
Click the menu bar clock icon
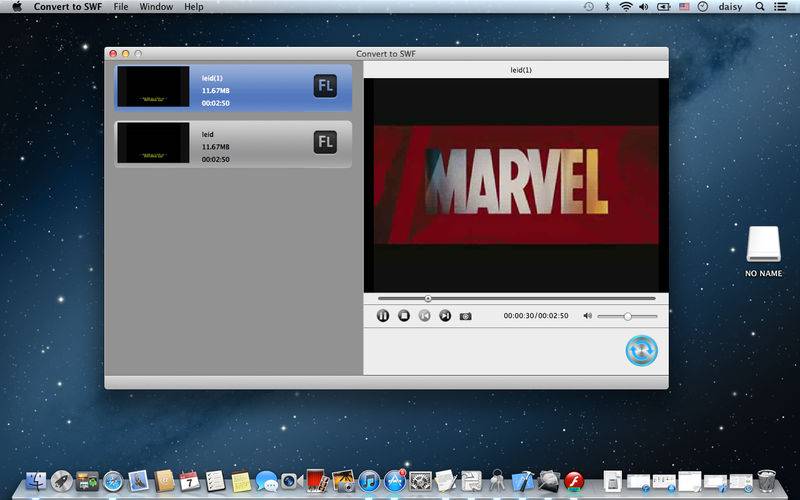[703, 7]
